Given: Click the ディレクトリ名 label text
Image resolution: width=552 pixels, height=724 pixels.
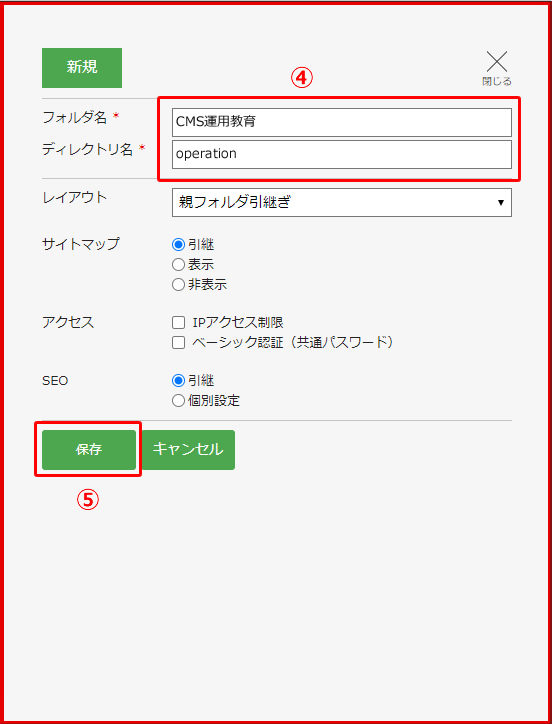Looking at the screenshot, I should pos(87,149).
